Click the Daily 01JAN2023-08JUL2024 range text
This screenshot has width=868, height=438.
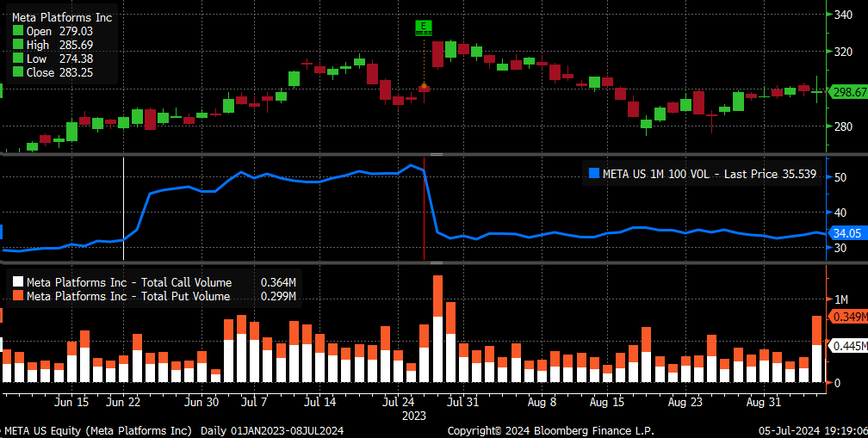point(272,431)
